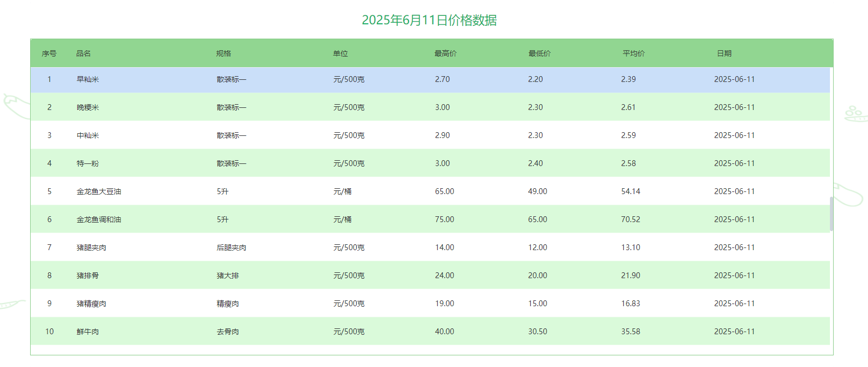Click the 特一粉 lowest price 2.40
This screenshot has height=367, width=868.
coord(535,163)
